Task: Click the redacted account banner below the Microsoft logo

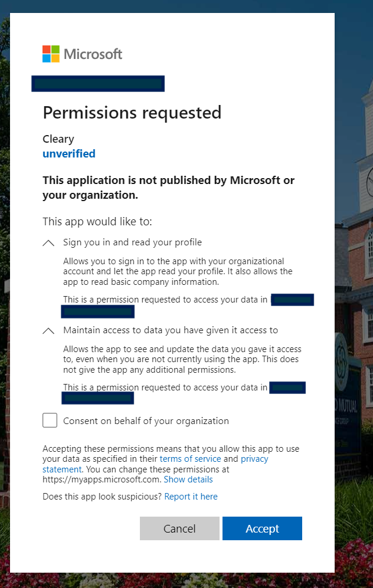Action: (97, 83)
